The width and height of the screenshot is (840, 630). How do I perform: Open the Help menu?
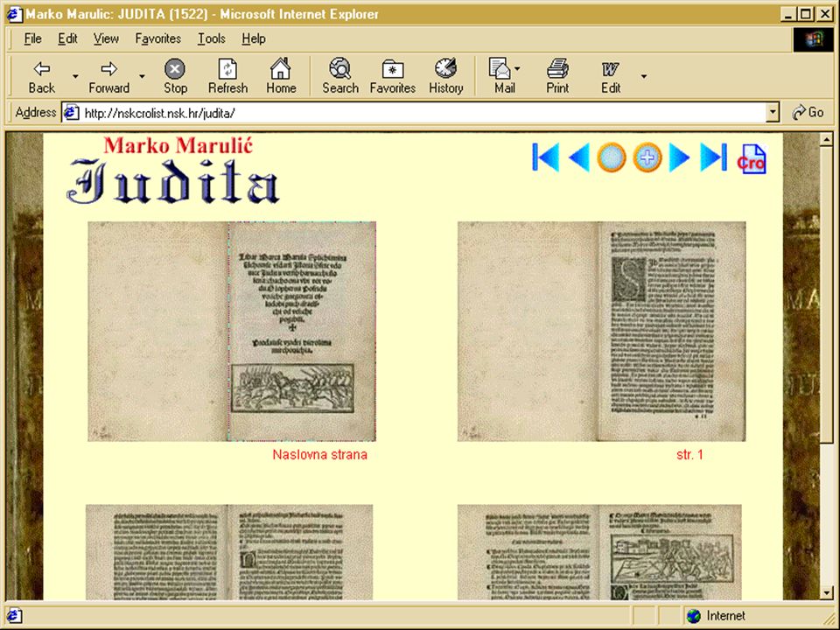254,38
